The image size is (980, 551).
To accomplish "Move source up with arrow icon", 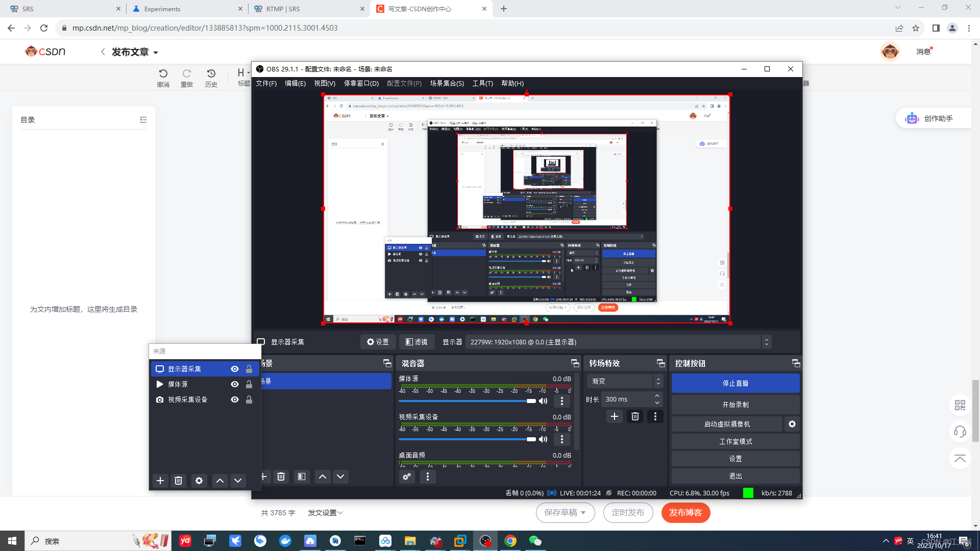I will click(x=220, y=481).
